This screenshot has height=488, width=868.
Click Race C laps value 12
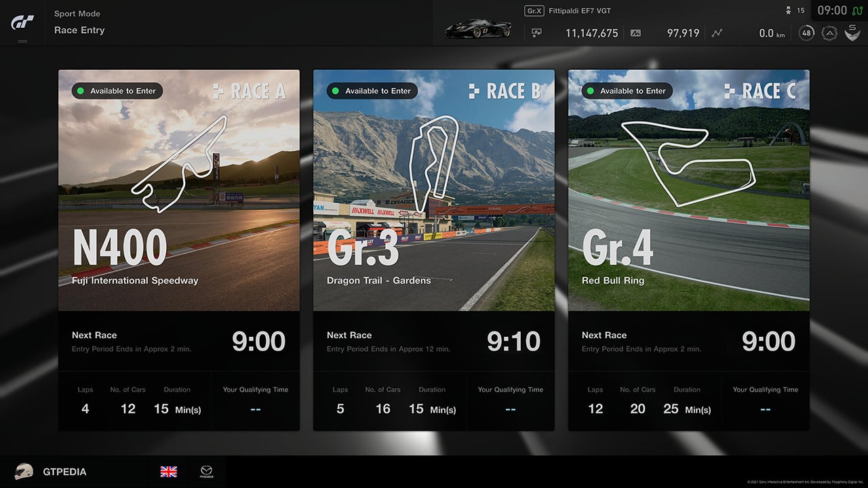595,409
